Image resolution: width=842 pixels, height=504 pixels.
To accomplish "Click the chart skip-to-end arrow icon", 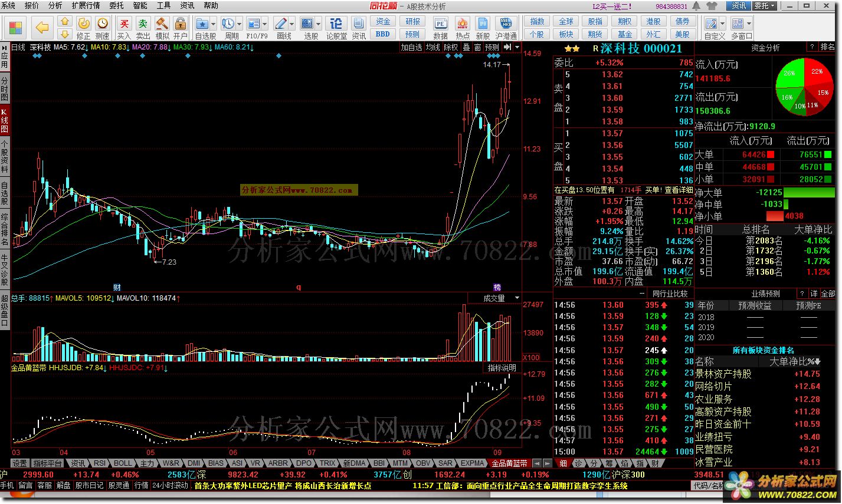I will [507, 47].
